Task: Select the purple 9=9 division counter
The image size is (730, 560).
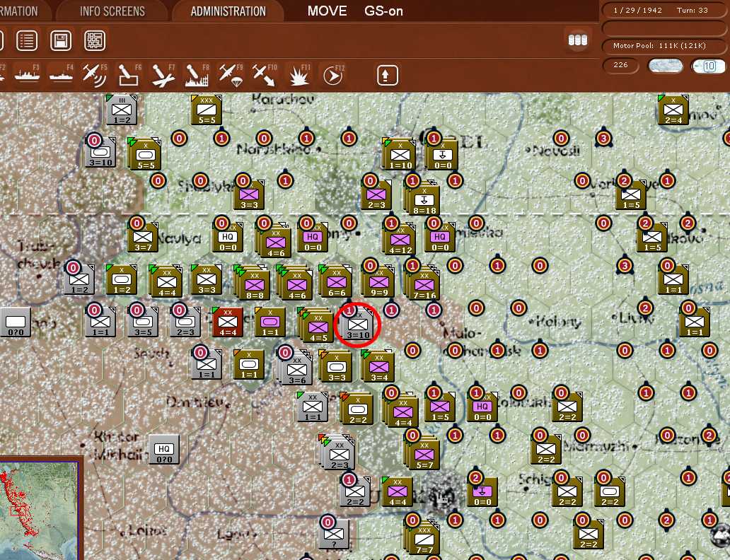Action: pos(379,281)
